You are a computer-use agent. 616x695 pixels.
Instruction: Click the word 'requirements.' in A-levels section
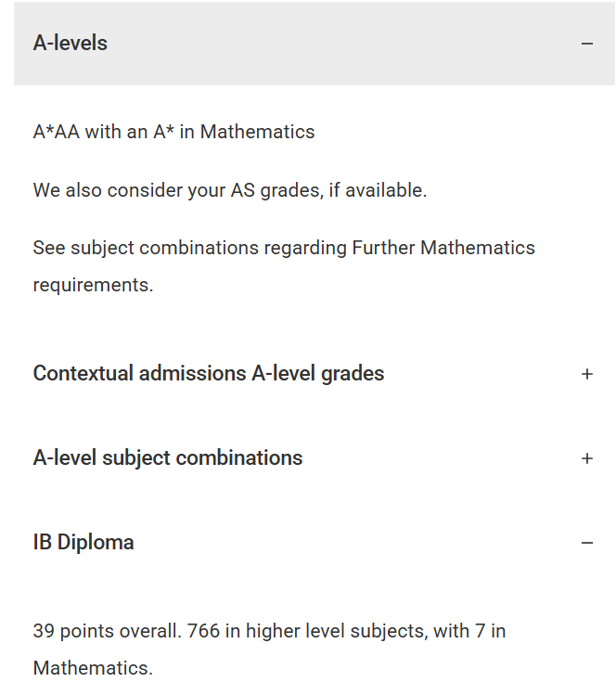pyautogui.click(x=93, y=285)
